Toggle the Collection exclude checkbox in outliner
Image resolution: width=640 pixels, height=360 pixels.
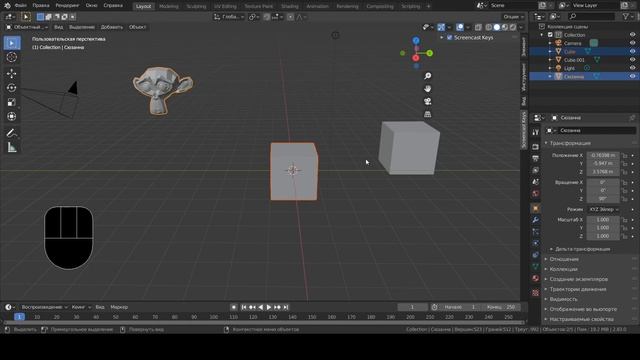coord(550,35)
